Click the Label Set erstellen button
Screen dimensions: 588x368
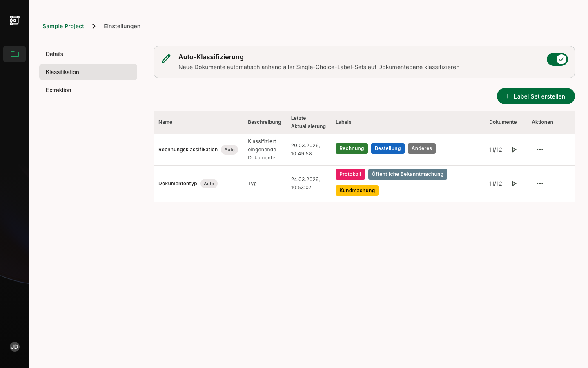tap(535, 96)
